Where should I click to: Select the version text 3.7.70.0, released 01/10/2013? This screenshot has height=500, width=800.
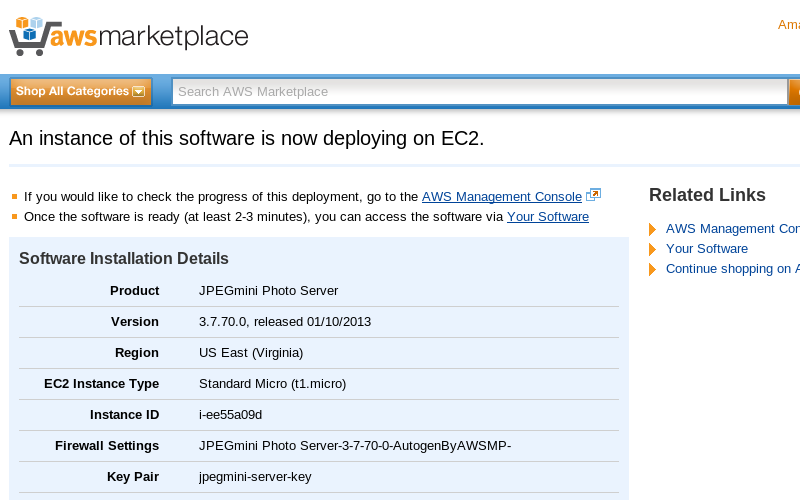point(285,322)
